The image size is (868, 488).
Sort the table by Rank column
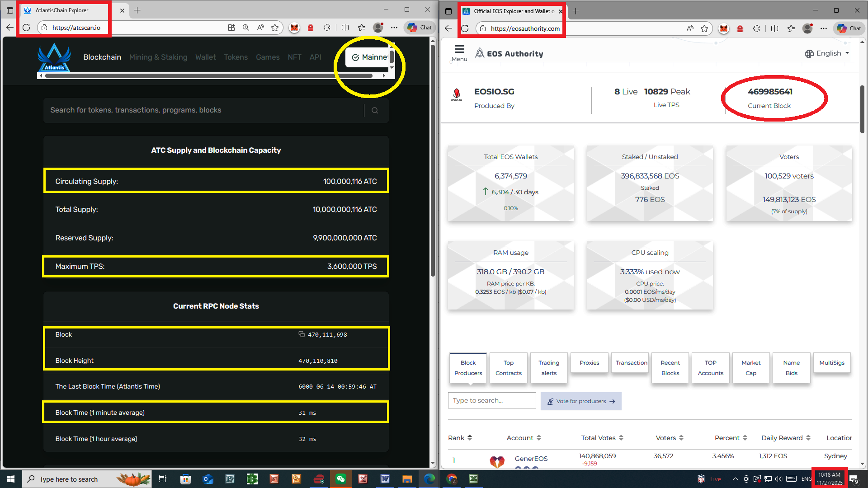[x=460, y=438]
